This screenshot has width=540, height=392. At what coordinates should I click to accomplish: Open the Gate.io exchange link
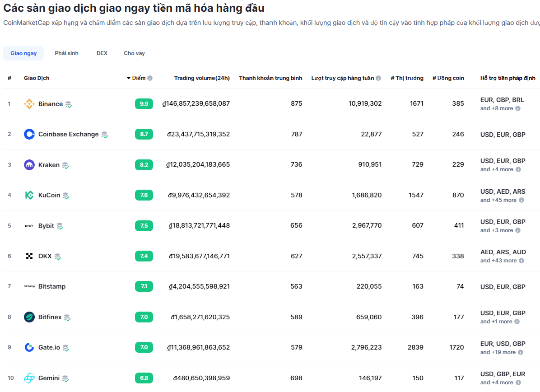pyautogui.click(x=49, y=348)
